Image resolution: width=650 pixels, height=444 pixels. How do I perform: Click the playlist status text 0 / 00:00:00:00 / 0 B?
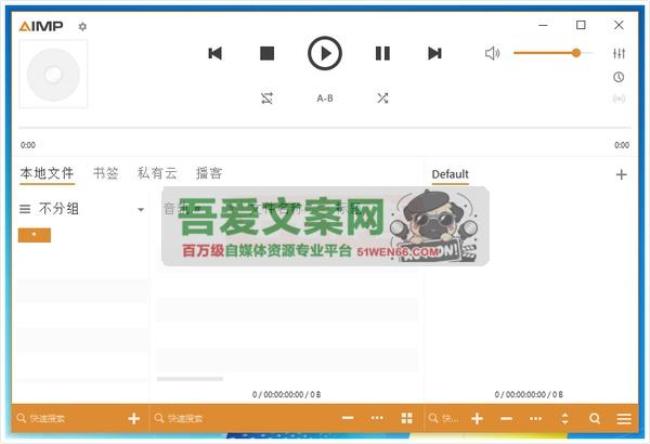tap(529, 394)
